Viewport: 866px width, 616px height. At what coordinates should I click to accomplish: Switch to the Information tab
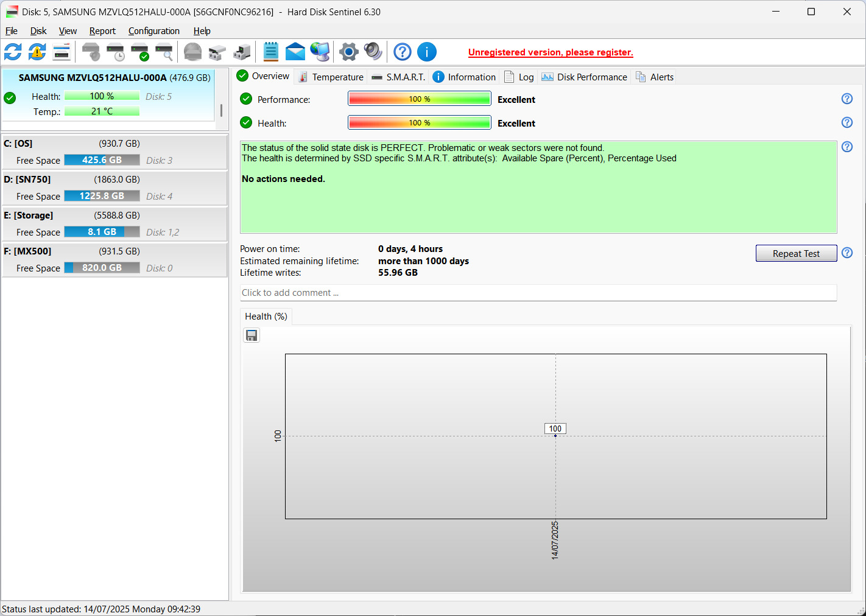click(465, 77)
